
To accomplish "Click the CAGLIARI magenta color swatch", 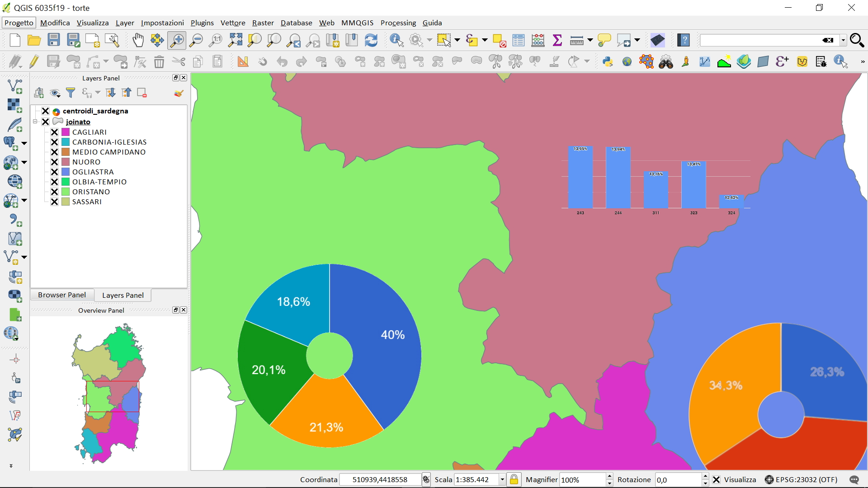I will (66, 132).
